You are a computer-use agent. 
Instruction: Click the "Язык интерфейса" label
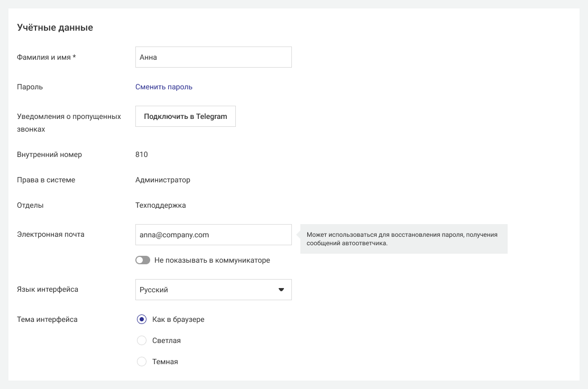[48, 290]
